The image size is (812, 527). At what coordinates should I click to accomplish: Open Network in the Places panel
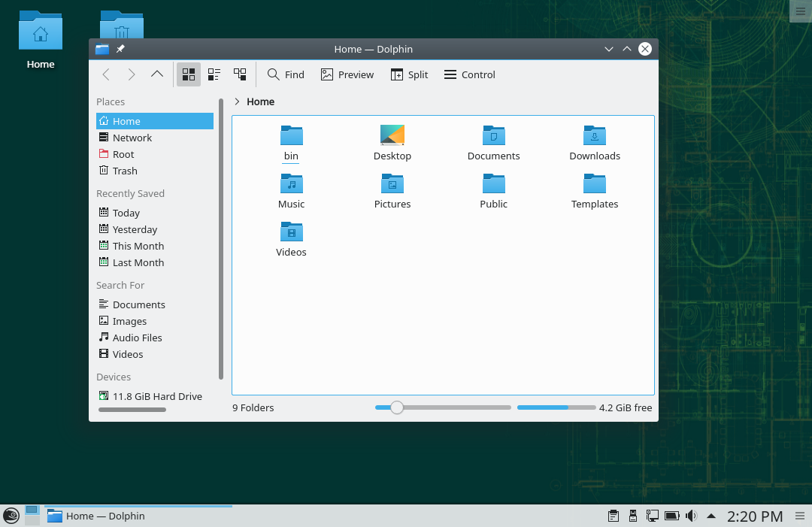[x=155, y=138]
